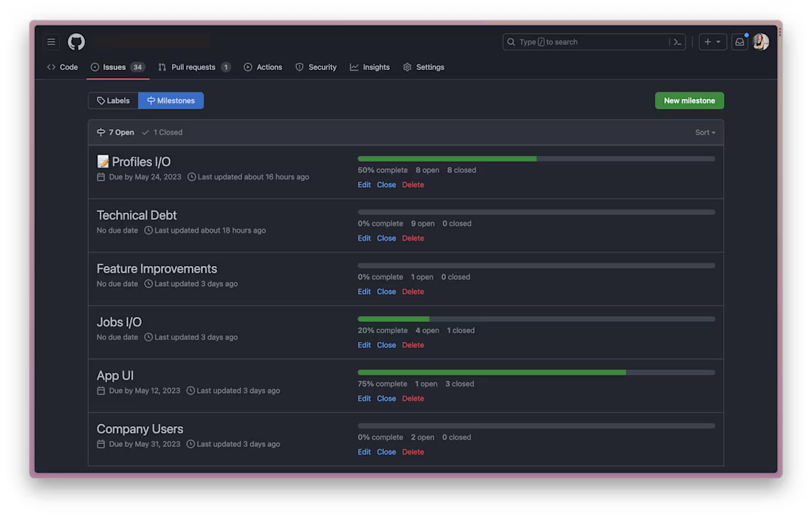Screen dimensions: 812x517
Task: Switch to Labels view
Action: [114, 100]
